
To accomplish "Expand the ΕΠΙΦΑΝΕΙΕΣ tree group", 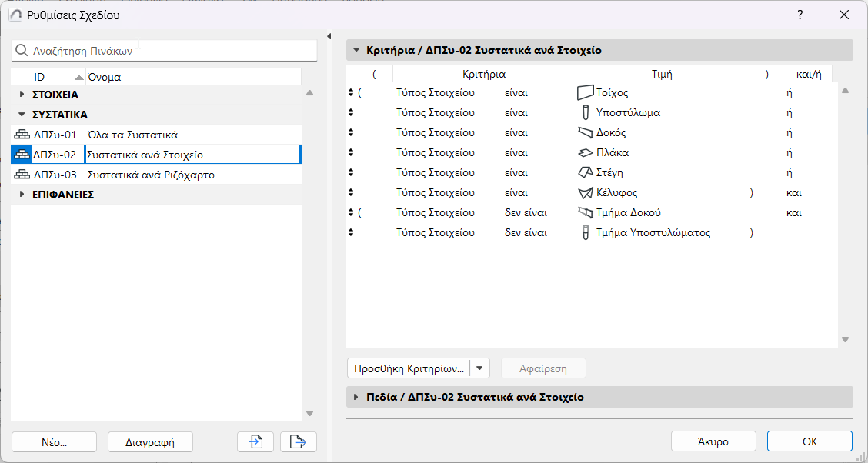I will pyautogui.click(x=22, y=195).
